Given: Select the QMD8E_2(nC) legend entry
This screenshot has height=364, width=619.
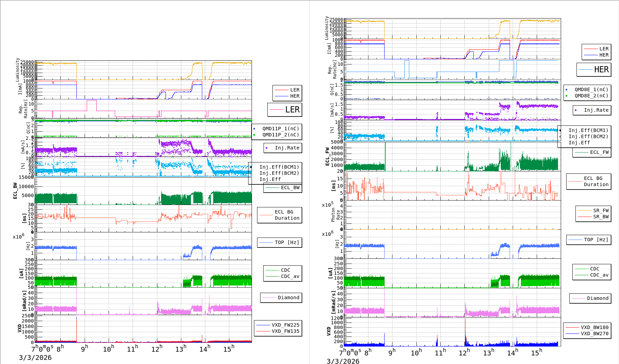Looking at the screenshot, I should (x=591, y=96).
